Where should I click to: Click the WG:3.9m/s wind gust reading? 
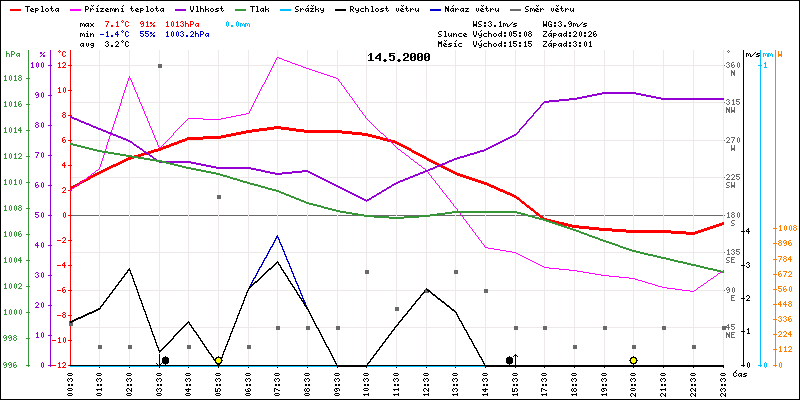point(563,22)
